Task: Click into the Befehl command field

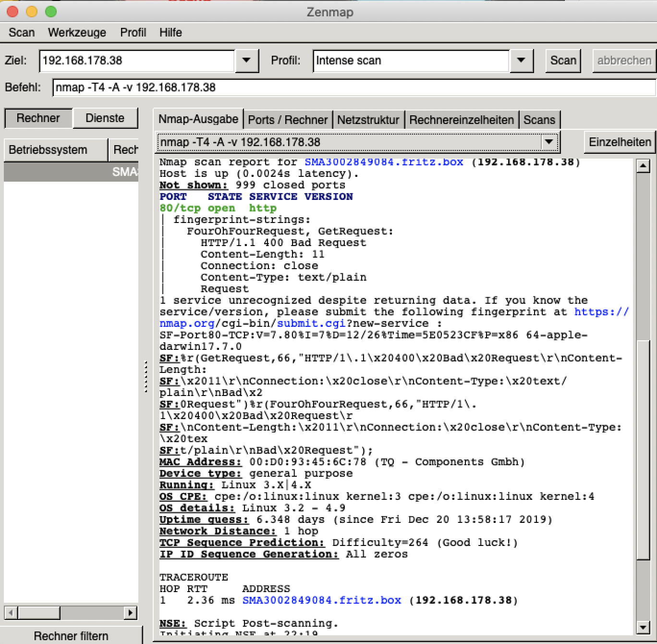Action: click(x=354, y=87)
